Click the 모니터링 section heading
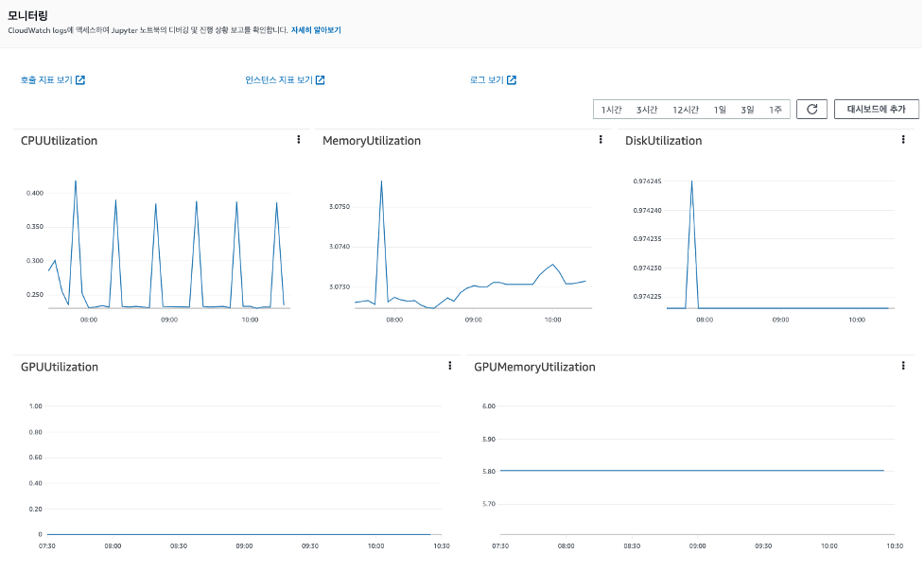Screen dimensions: 924x571 pyautogui.click(x=27, y=15)
